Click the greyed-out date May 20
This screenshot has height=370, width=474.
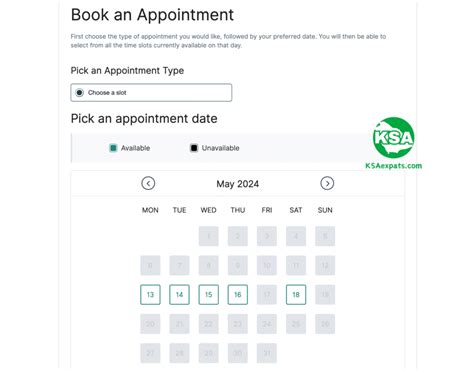(150, 324)
